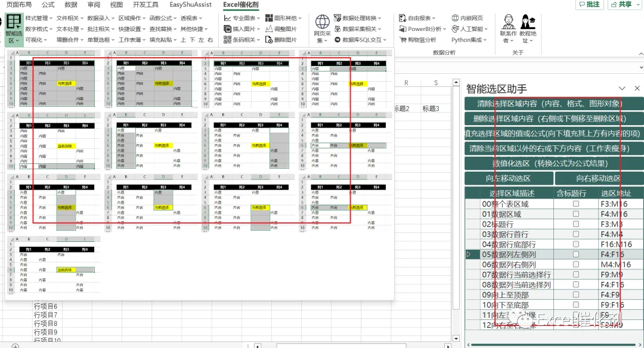This screenshot has width=644, height=348.
Task: Tick 含标题行 checkbox for 03数据行首行
Action: [576, 234]
